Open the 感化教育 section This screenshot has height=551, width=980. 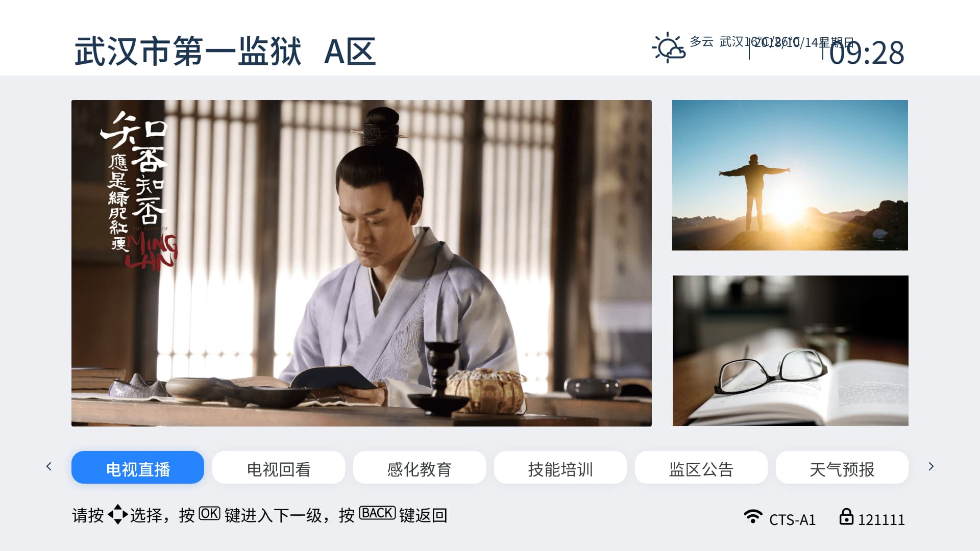click(420, 467)
